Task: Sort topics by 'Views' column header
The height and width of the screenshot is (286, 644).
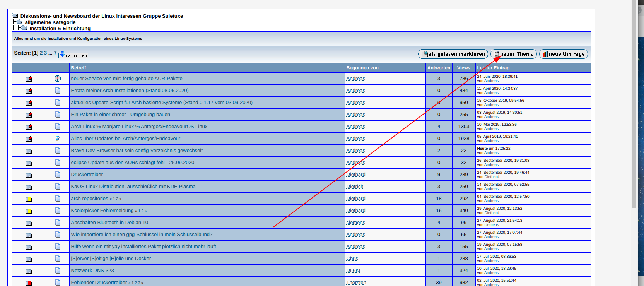Action: pos(464,68)
